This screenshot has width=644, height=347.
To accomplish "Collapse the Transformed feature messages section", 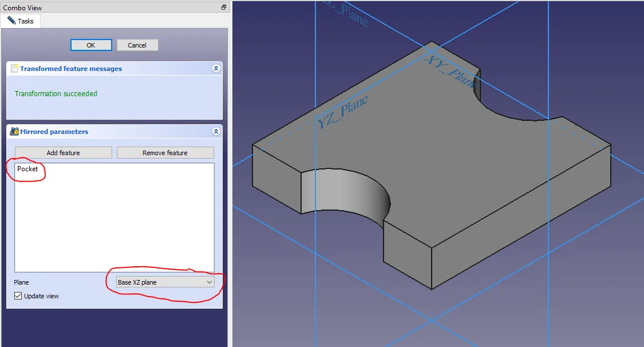I will point(216,69).
